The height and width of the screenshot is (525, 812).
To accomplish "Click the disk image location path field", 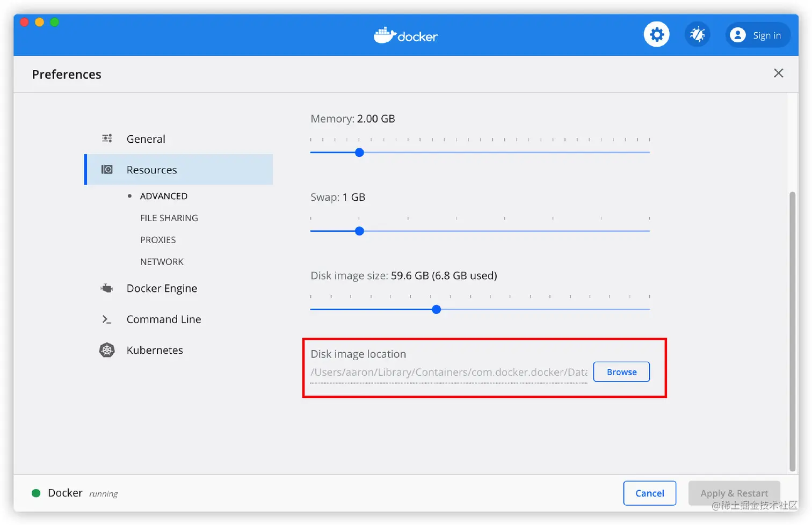I will [x=449, y=373].
